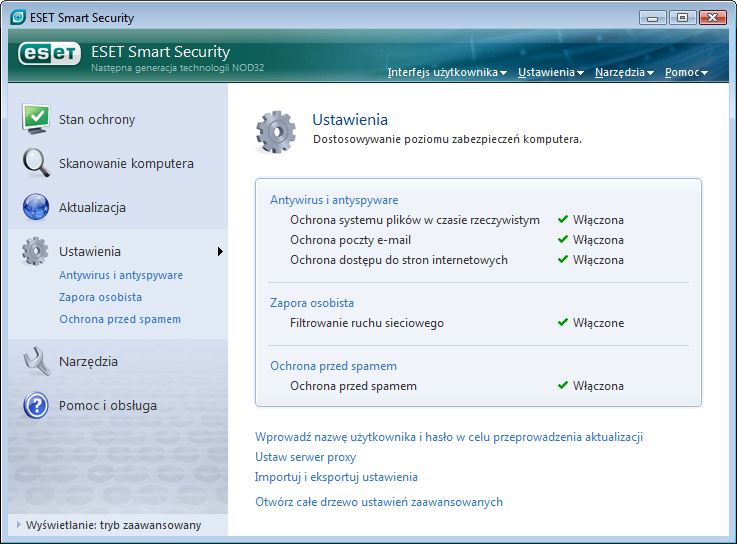Toggle Włączona status for Ochrona poczty e-mail

click(598, 240)
